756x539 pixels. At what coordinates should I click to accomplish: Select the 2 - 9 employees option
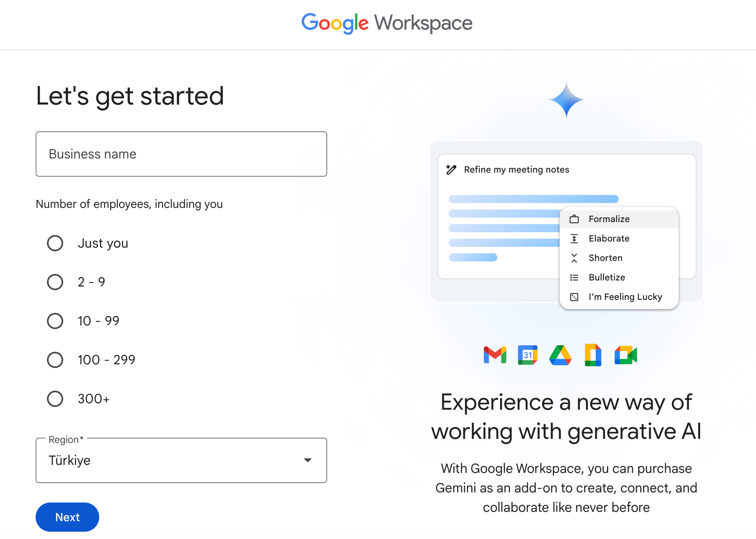point(55,282)
